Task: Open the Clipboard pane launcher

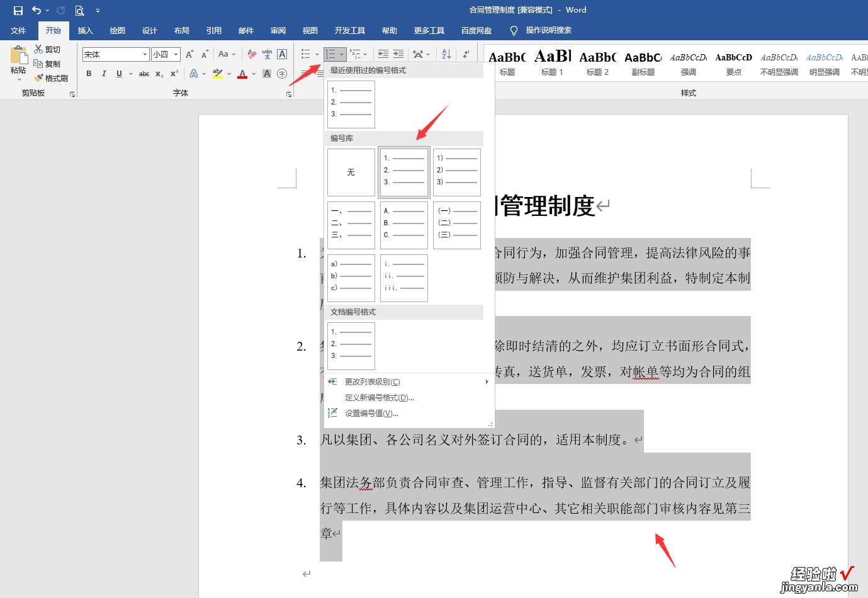Action: point(72,94)
